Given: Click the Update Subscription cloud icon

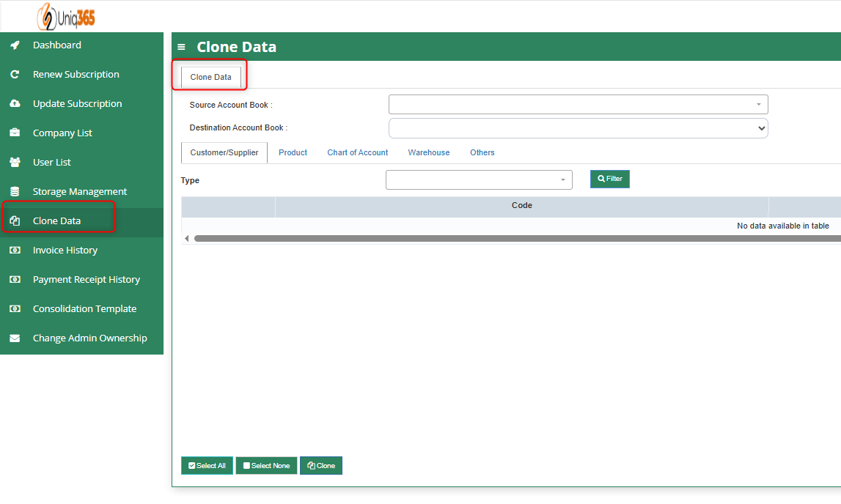Looking at the screenshot, I should 15,104.
